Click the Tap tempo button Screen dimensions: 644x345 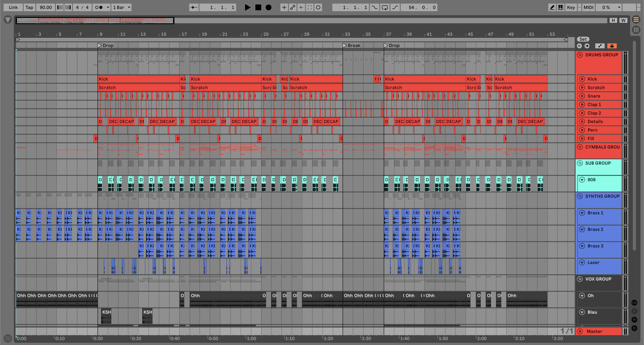click(x=29, y=8)
